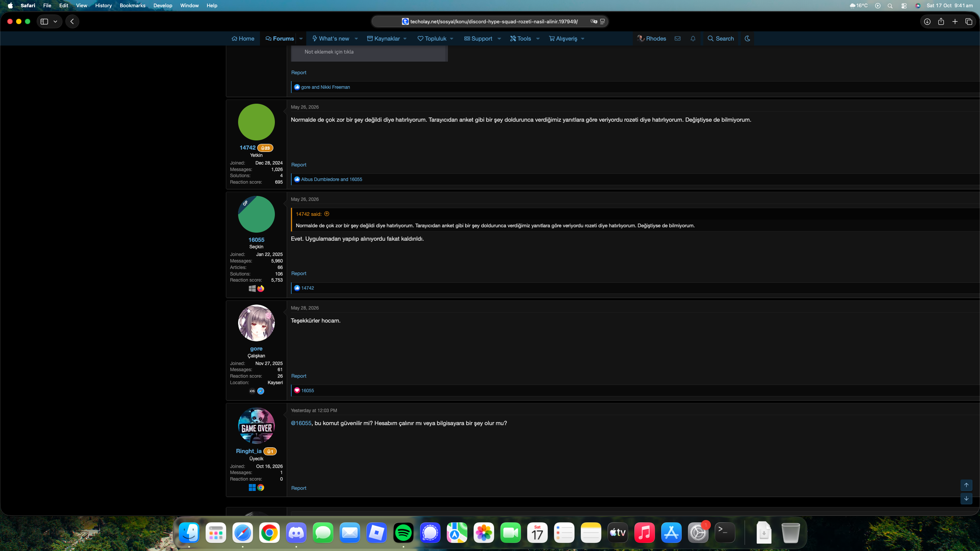980x551 pixels.
Task: Click translate icon in address bar
Action: (x=594, y=21)
